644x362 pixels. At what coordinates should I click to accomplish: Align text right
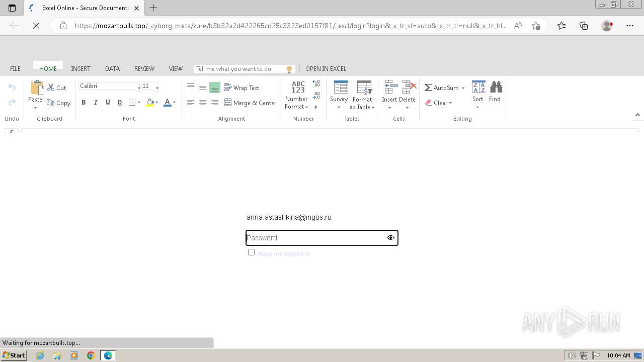[x=215, y=103]
